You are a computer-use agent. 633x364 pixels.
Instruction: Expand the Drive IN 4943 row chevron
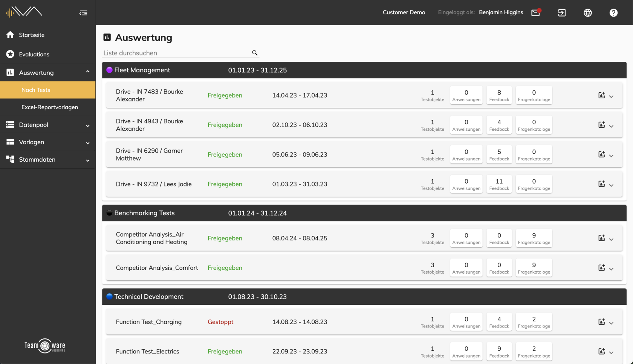point(611,126)
